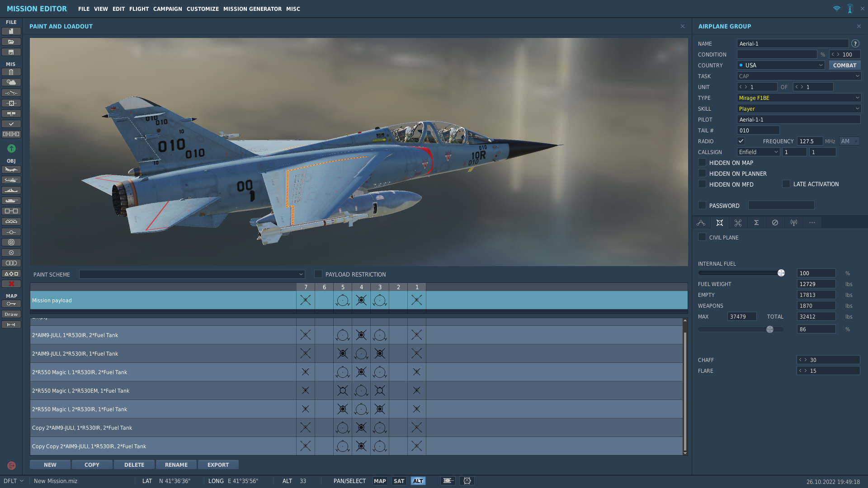Viewport: 868px width, 488px height.
Task: Open the Mission Generator menu
Action: [x=252, y=9]
